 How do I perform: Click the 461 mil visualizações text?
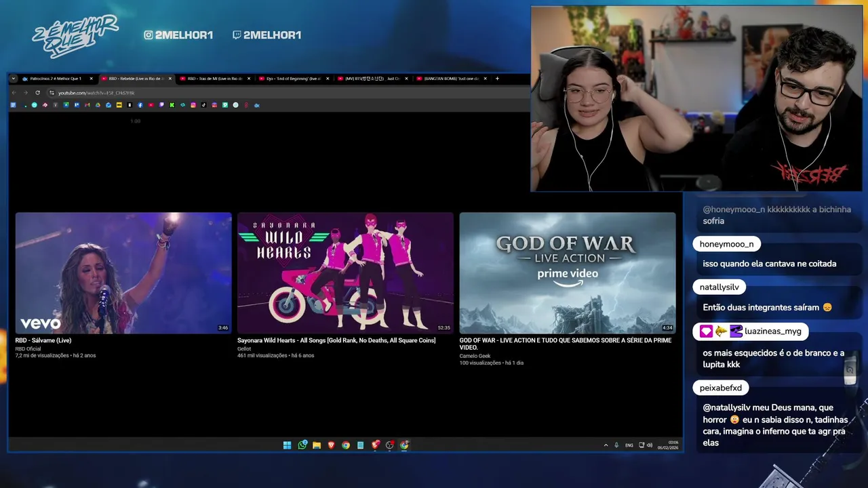pyautogui.click(x=262, y=355)
